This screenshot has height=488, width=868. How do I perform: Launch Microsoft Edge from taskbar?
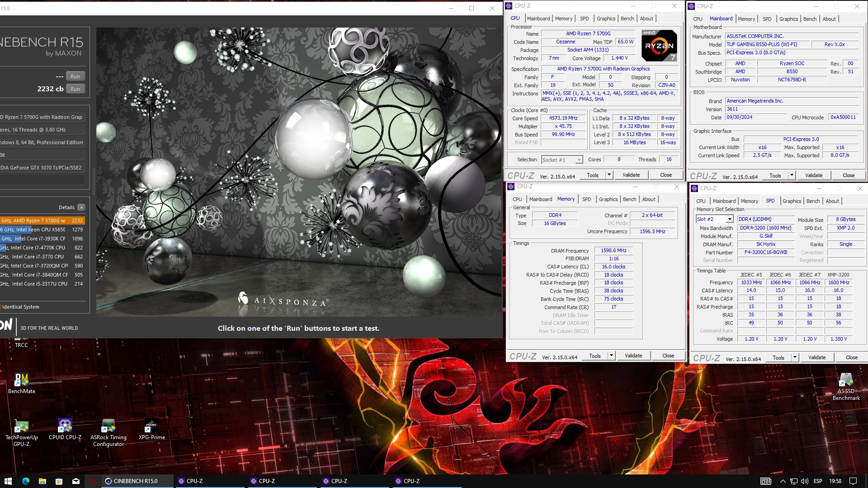point(25,481)
